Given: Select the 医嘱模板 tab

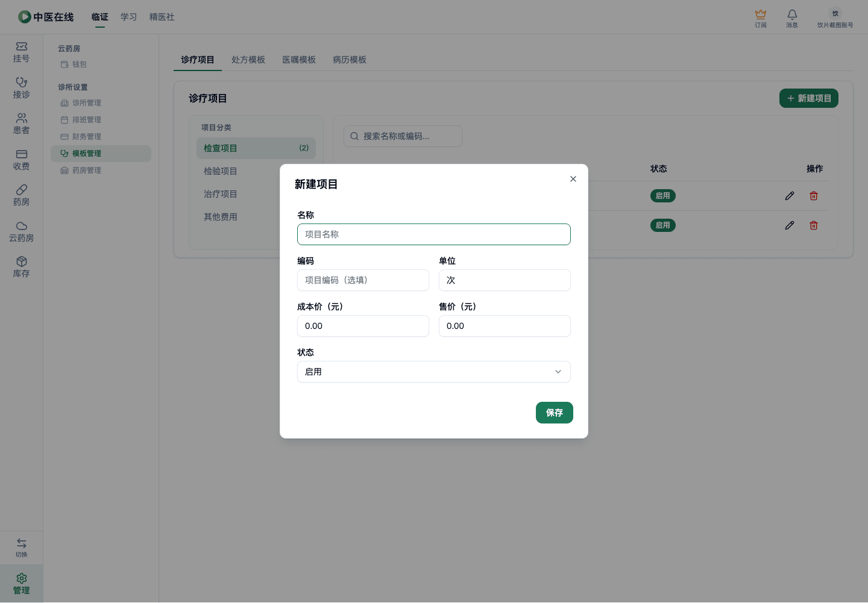Looking at the screenshot, I should [x=299, y=60].
